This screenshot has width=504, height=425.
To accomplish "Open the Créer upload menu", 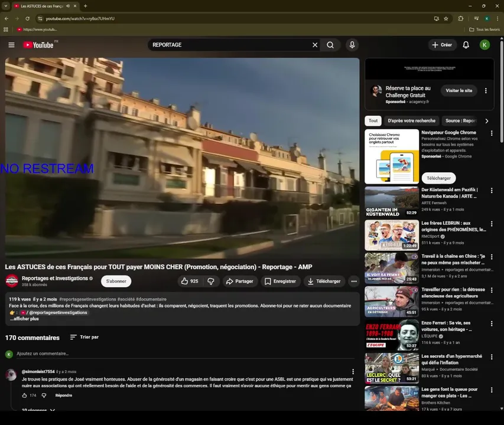I will click(x=443, y=45).
